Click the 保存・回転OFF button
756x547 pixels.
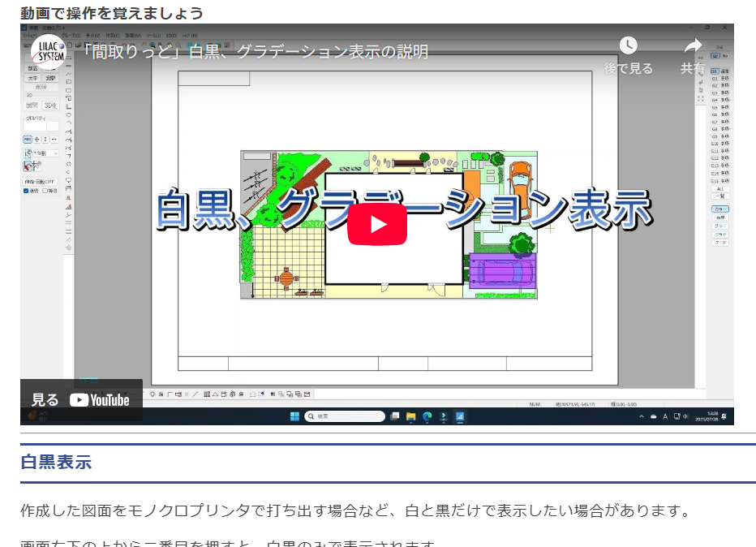pyautogui.click(x=38, y=182)
